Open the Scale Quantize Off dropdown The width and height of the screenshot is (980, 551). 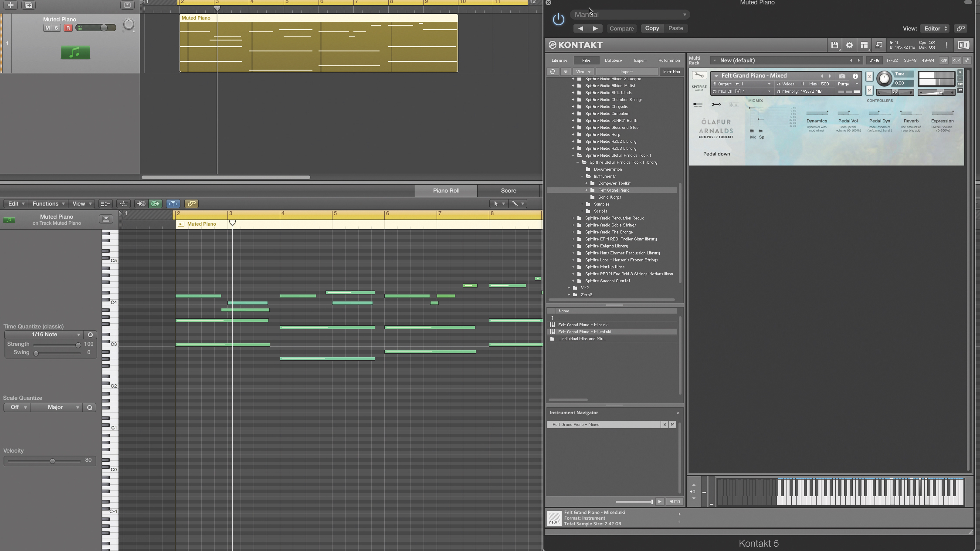(17, 407)
